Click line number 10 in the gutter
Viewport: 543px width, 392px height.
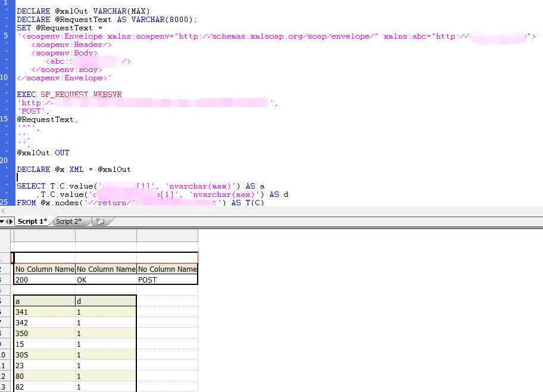click(x=4, y=77)
